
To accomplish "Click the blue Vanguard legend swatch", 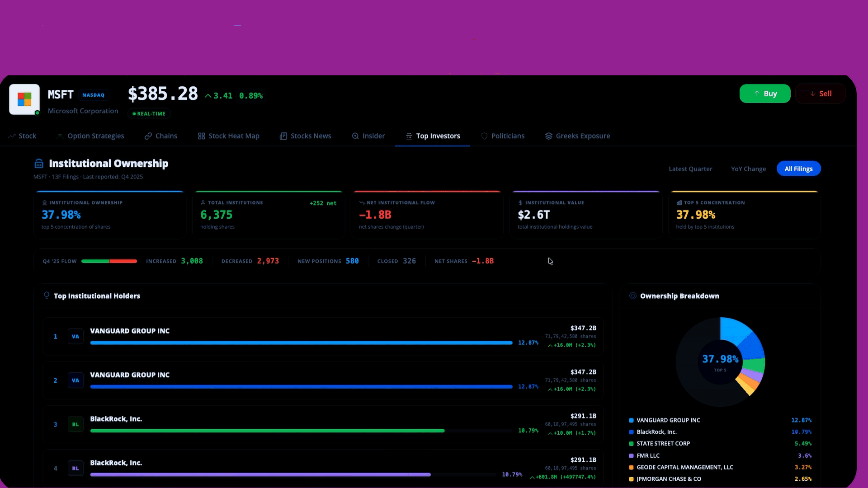I will pyautogui.click(x=631, y=420).
